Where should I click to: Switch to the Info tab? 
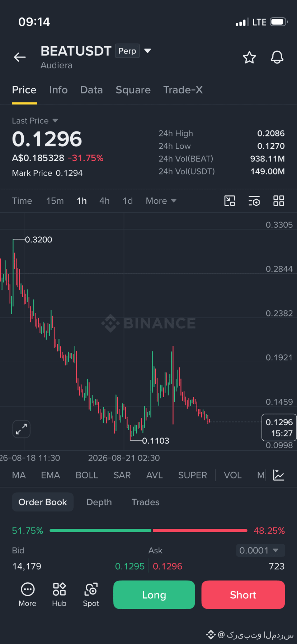[x=58, y=90]
